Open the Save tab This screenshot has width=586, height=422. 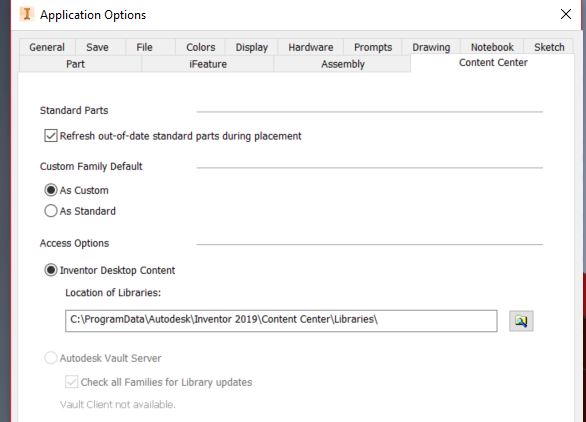tap(98, 47)
